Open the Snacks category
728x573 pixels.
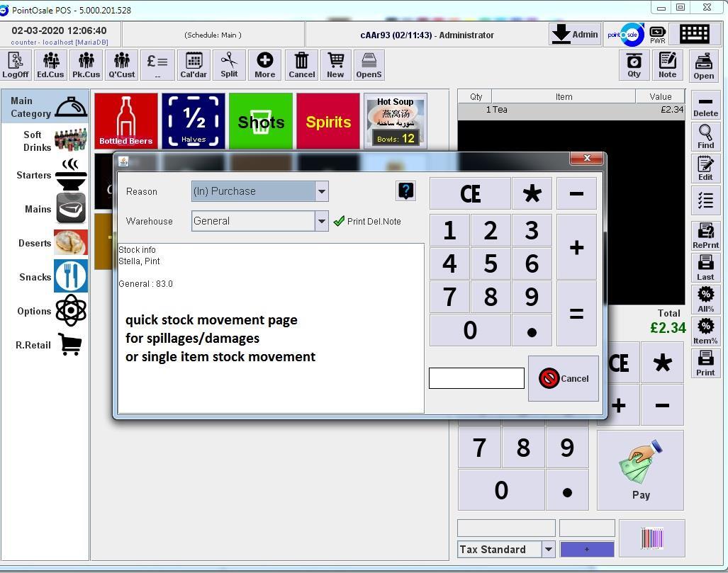(x=45, y=276)
